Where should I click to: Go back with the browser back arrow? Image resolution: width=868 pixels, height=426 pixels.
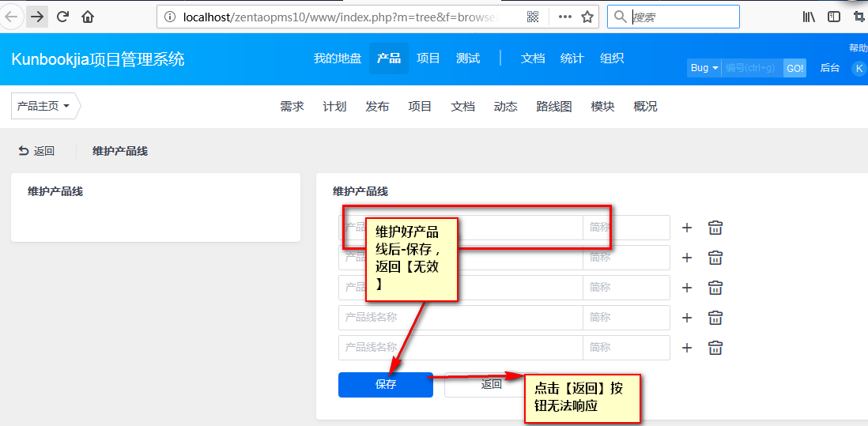tap(10, 17)
